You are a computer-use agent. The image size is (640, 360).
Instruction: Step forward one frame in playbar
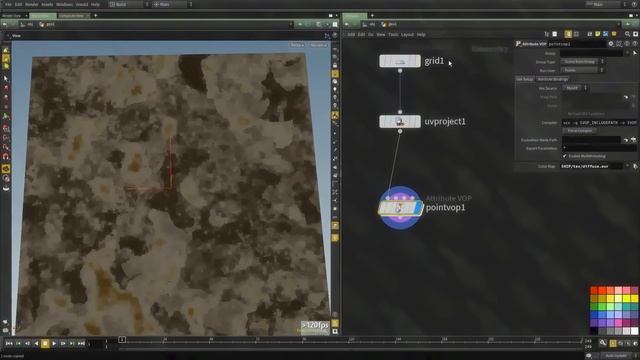point(63,344)
